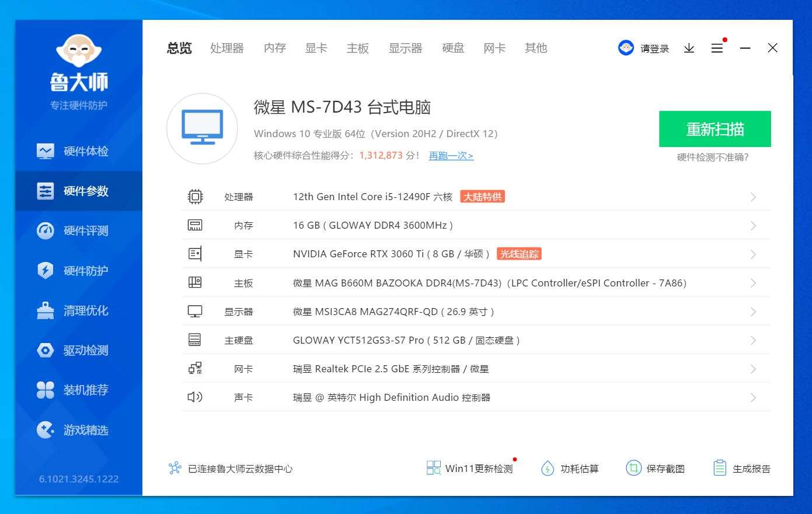Expand the 网卡 row chevron
812x514 pixels.
[x=753, y=369]
